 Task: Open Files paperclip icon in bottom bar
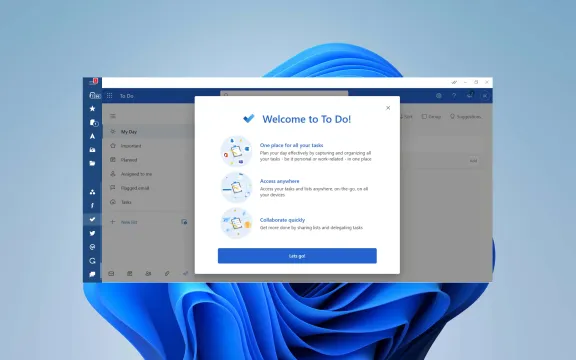(167, 273)
